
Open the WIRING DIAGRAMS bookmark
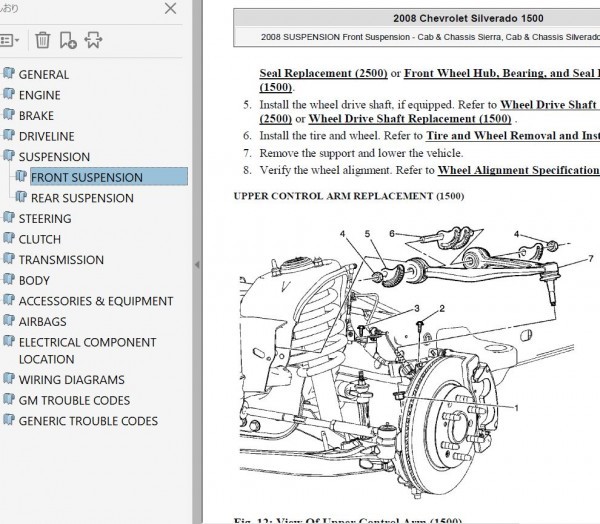72,380
